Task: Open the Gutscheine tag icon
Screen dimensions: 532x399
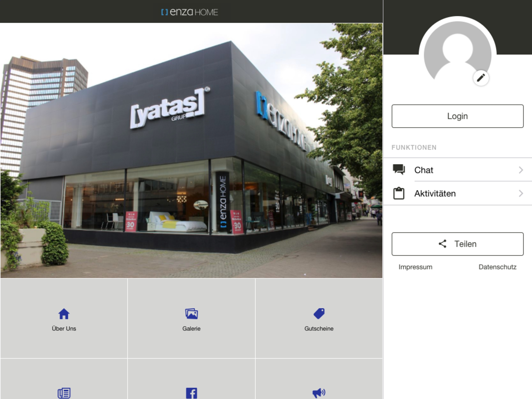Action: (x=319, y=314)
